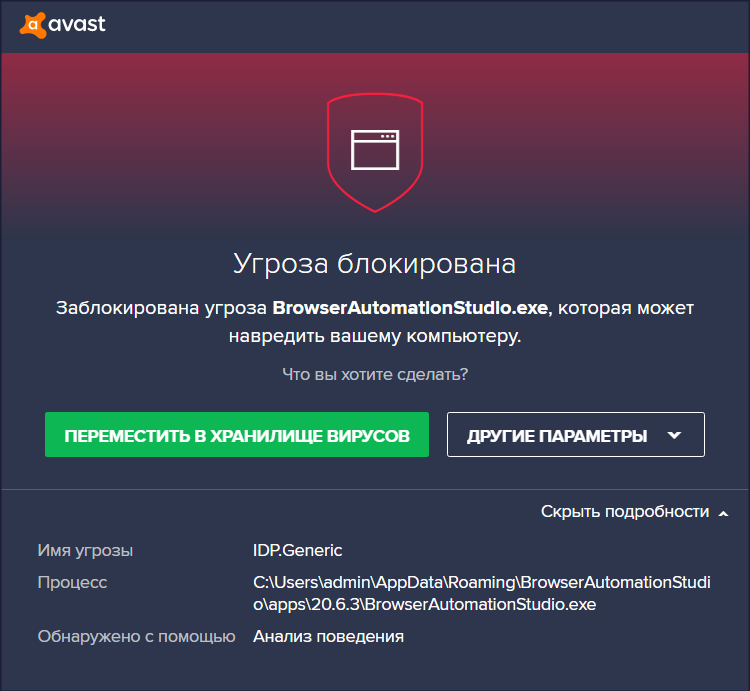
Task: Select the Анализ поведения value
Action: click(328, 636)
